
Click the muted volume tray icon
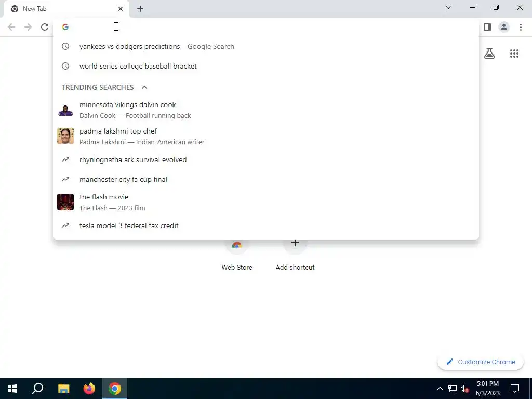(x=465, y=389)
